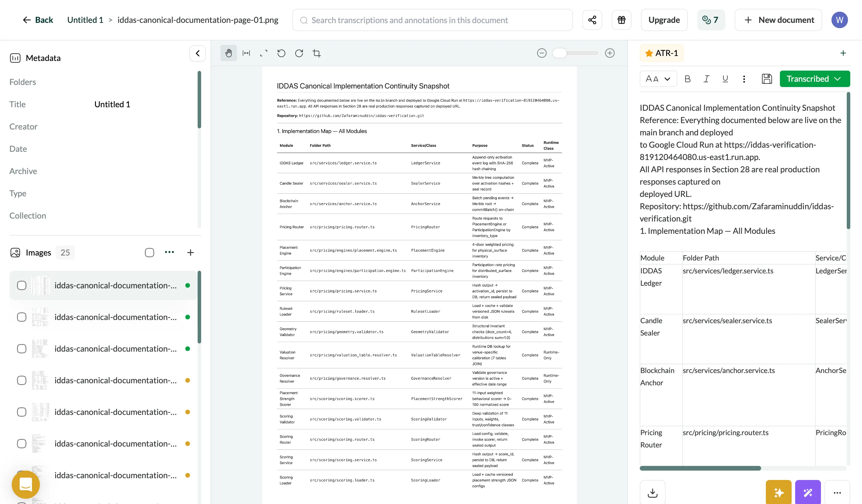Check the sixth image's checkbox
862x504 pixels.
pos(22,443)
